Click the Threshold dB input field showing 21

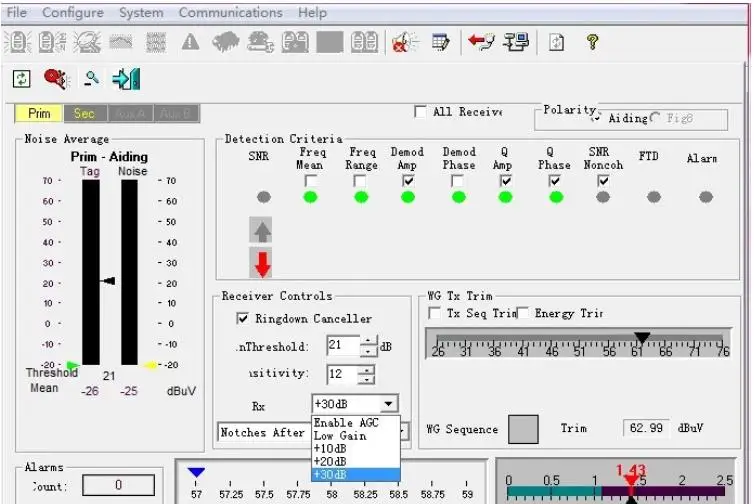coord(343,346)
